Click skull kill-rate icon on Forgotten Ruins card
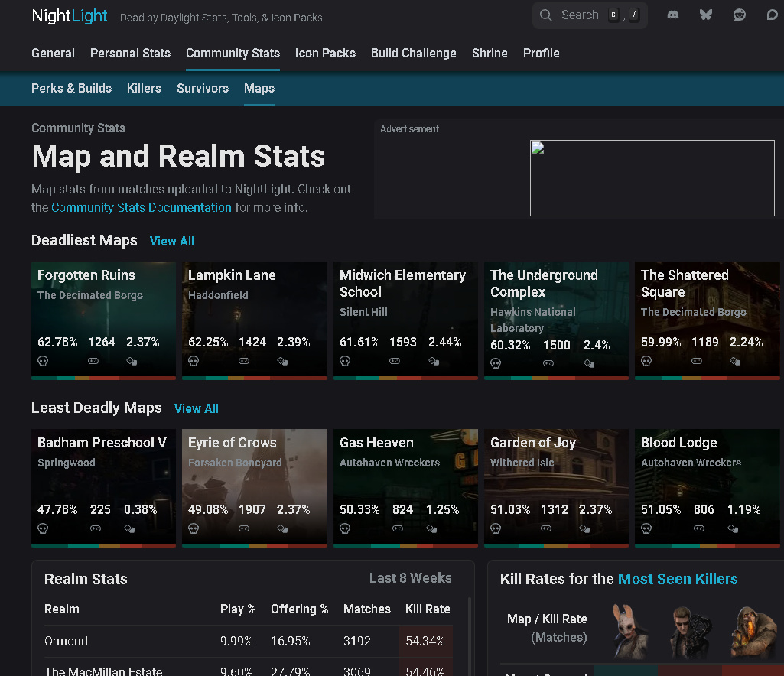784x676 pixels. (43, 361)
